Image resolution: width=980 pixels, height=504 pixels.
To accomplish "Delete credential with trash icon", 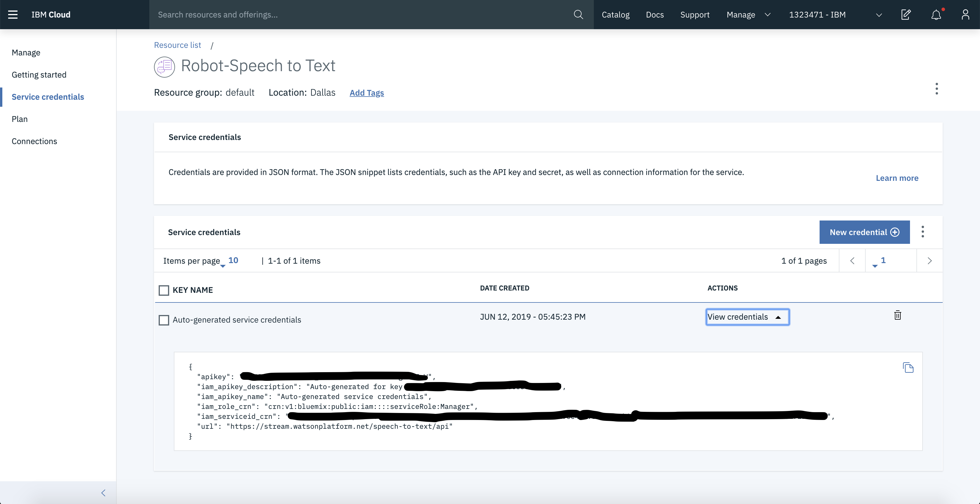I will pos(897,315).
